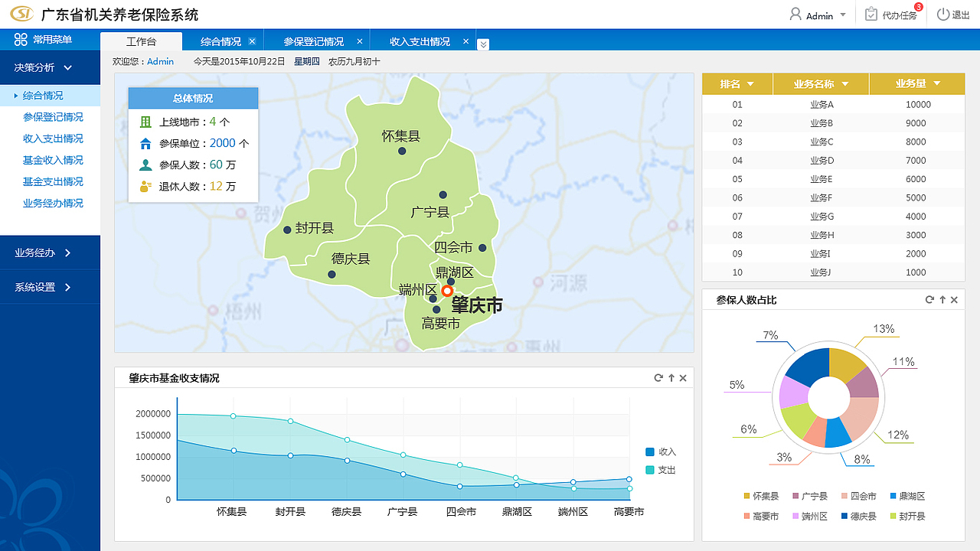This screenshot has width=980, height=551.
Task: Toggle 端州区 in the pie legend
Action: pos(810,517)
